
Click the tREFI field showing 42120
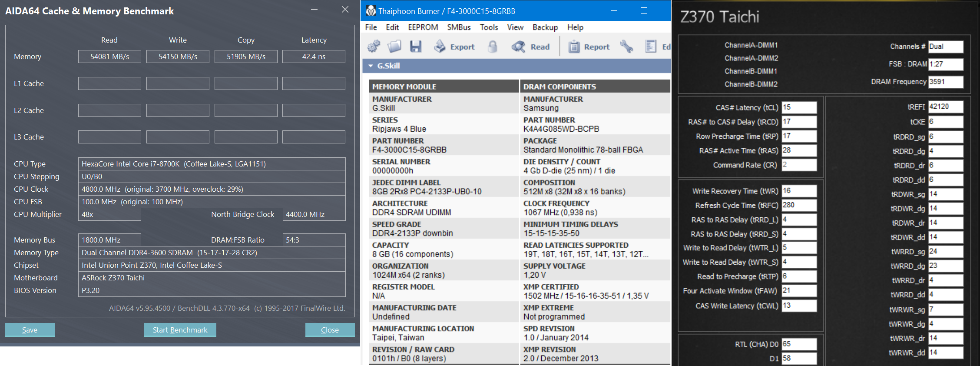946,107
